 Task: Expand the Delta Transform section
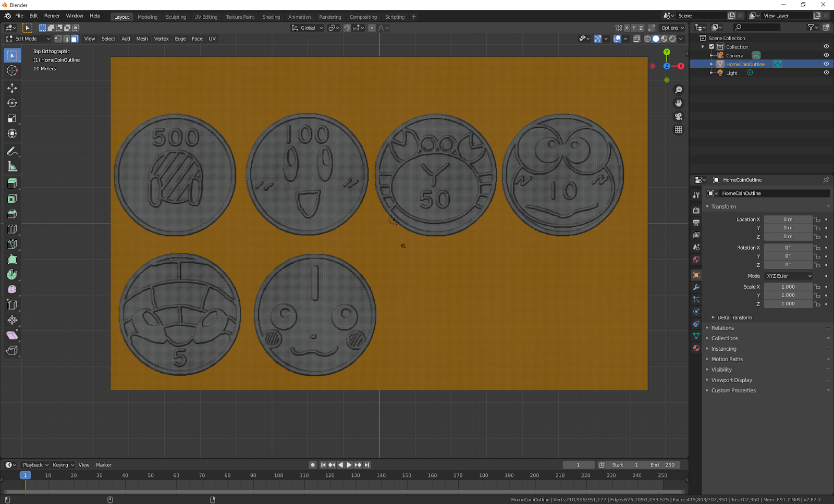(734, 317)
